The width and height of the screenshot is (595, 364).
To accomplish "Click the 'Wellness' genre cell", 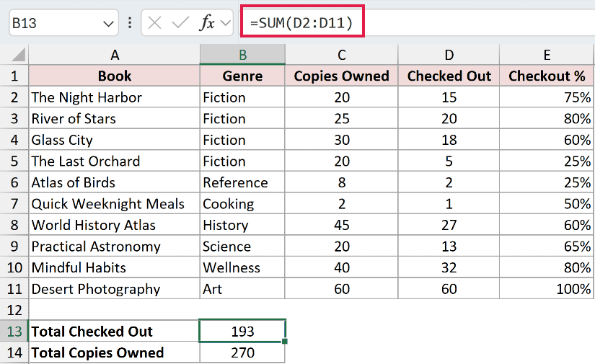I will click(242, 267).
